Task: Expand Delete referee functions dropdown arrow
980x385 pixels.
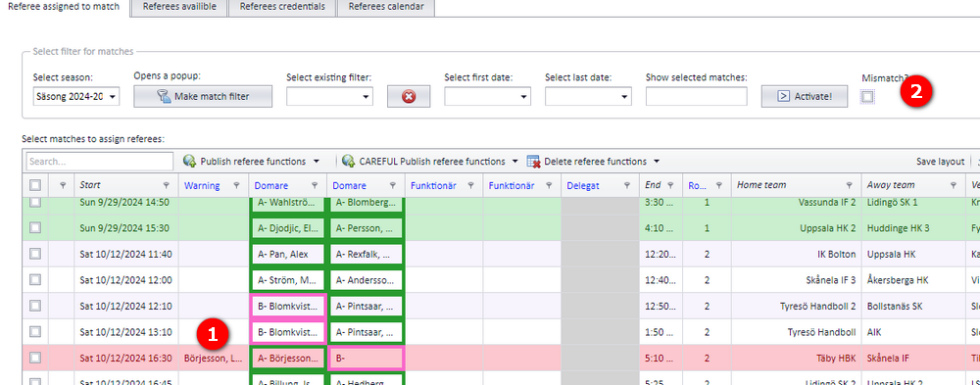Action: (657, 162)
